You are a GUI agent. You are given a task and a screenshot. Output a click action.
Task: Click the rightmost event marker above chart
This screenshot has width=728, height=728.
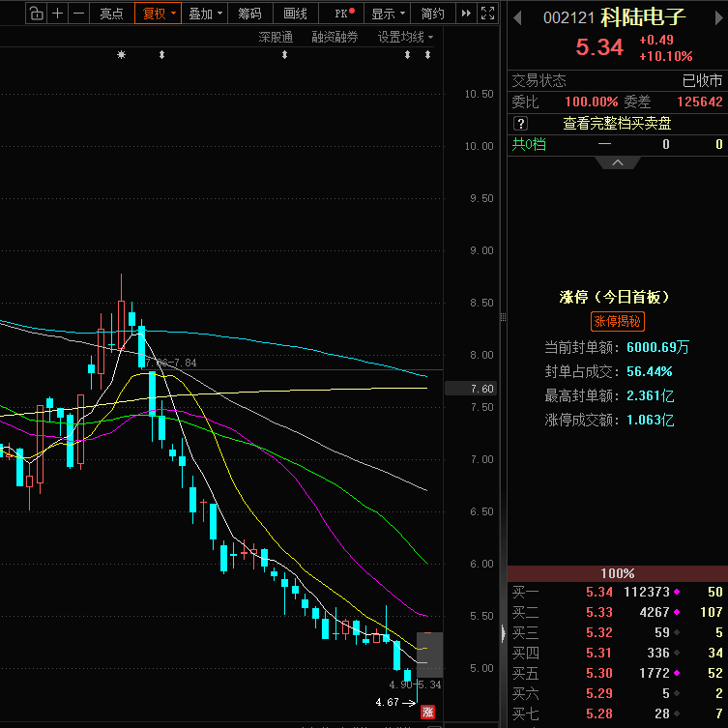click(x=427, y=55)
